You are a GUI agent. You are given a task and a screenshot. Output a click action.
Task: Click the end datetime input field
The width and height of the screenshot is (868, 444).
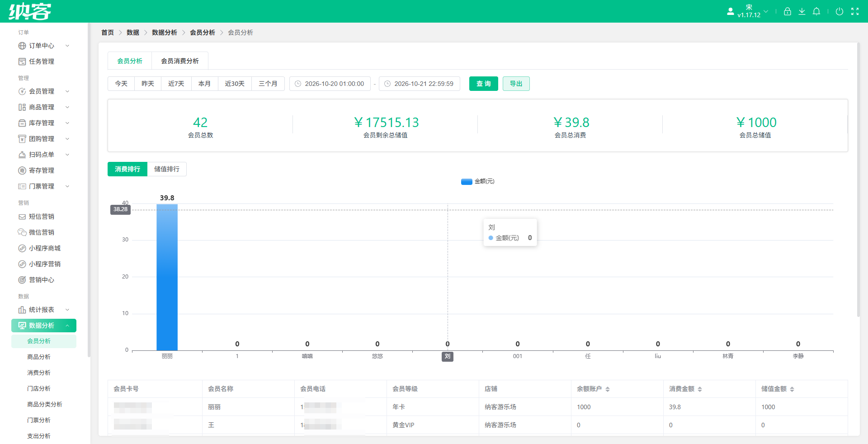point(420,84)
